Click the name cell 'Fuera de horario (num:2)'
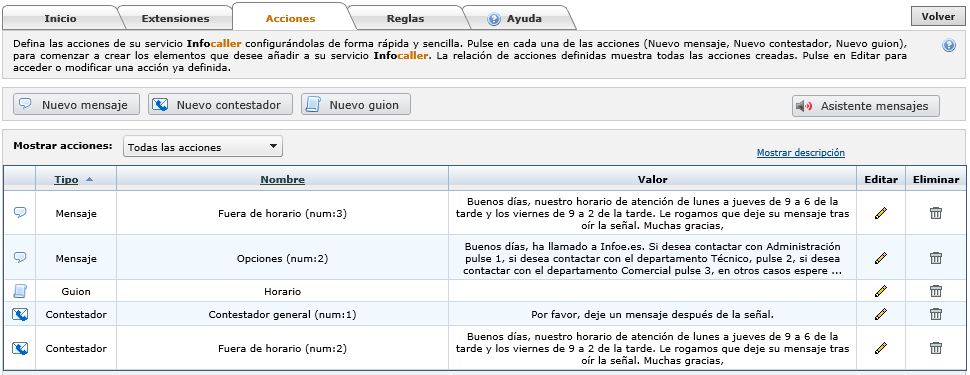 tap(282, 348)
